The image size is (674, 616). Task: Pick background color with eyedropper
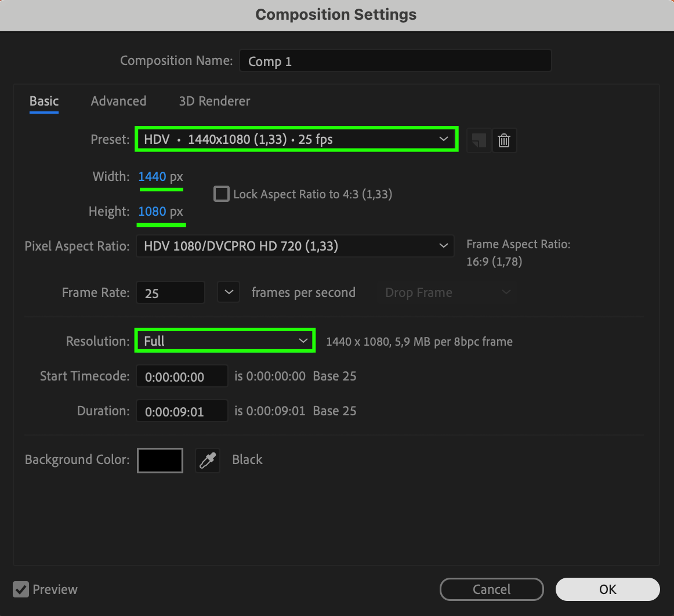208,461
